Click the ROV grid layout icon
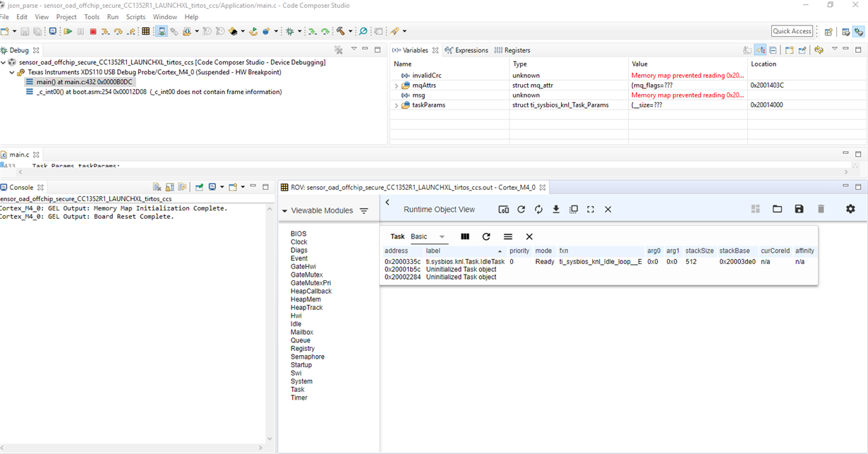The image size is (868, 454). [x=755, y=209]
